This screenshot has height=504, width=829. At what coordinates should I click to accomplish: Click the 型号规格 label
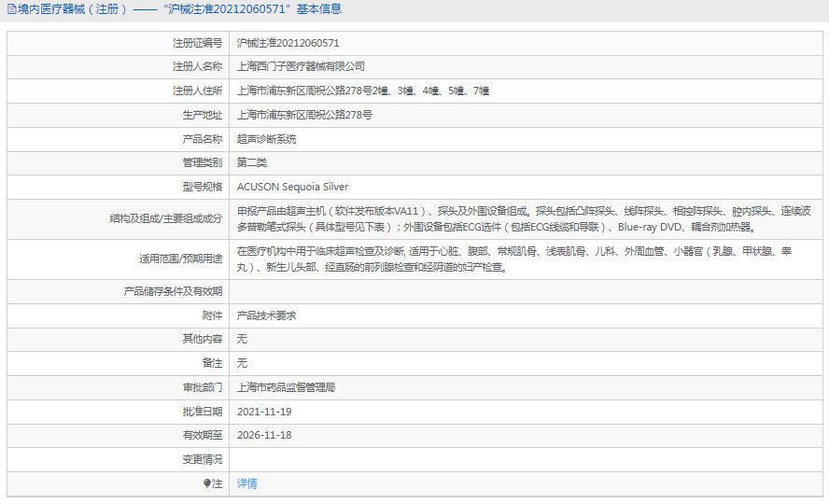(203, 187)
